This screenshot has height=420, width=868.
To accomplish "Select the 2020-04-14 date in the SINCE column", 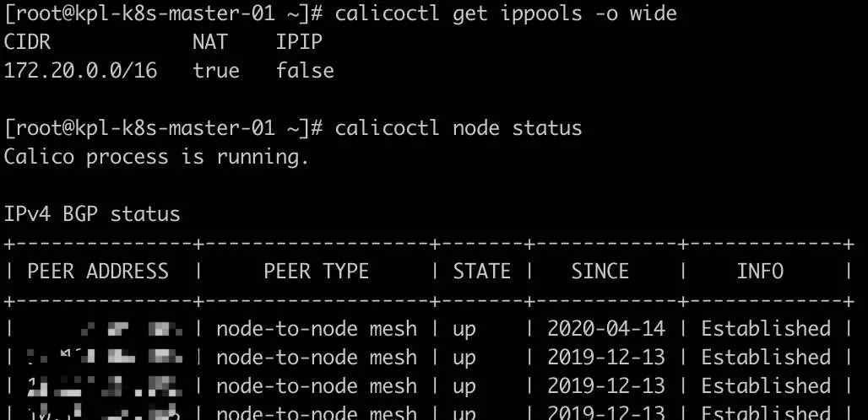I will [605, 329].
